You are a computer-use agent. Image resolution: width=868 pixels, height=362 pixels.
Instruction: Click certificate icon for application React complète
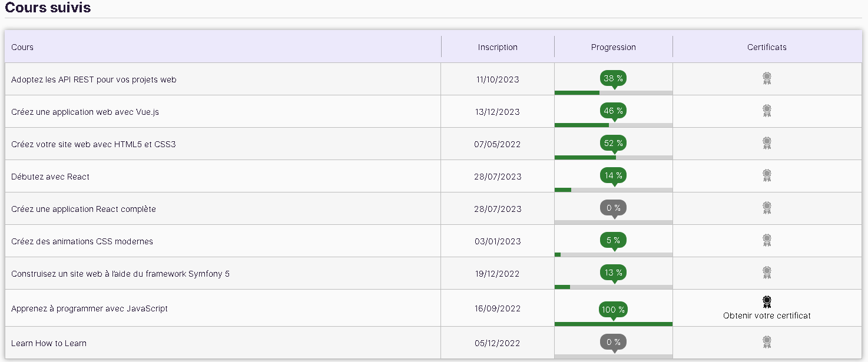[x=767, y=208]
